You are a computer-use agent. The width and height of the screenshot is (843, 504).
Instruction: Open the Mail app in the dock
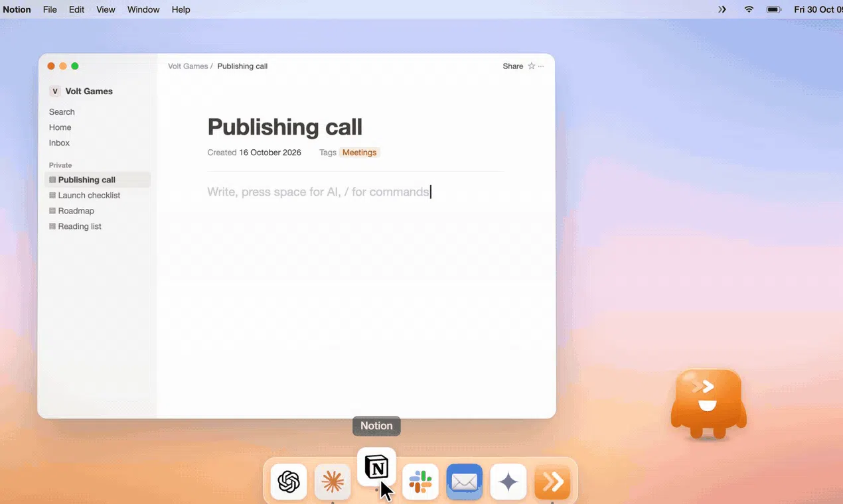tap(464, 481)
